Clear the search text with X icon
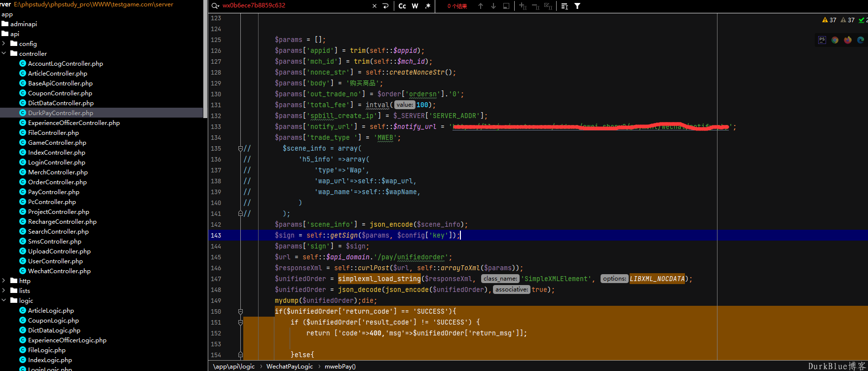The width and height of the screenshot is (868, 371). 374,6
